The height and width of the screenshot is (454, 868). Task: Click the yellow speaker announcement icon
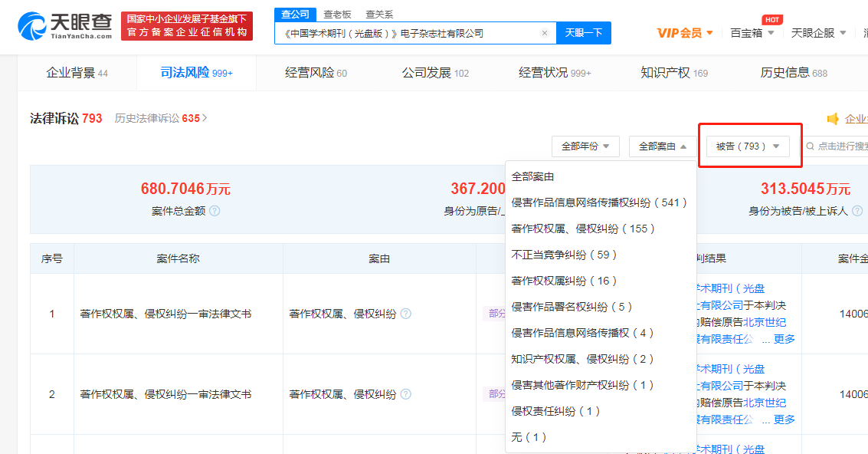833,119
